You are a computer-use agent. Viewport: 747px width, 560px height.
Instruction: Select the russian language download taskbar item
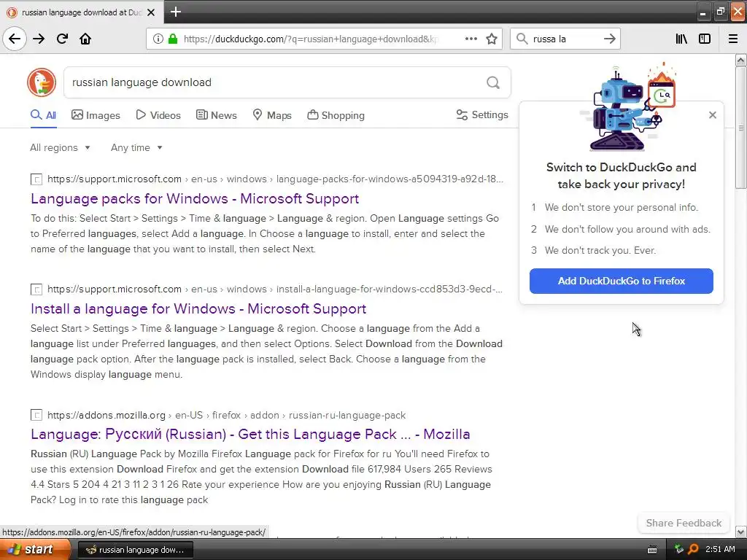point(135,550)
